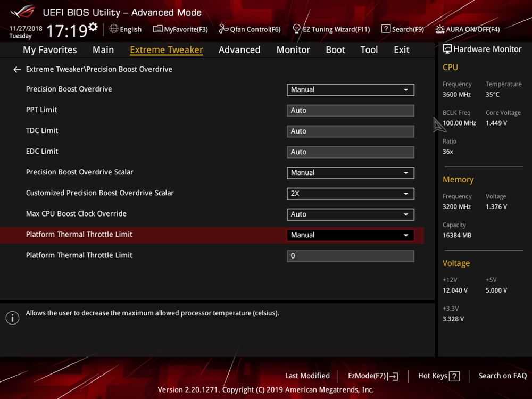Viewport: 532px width, 399px height.
Task: Click the clock time 17:19
Action: coord(67,31)
